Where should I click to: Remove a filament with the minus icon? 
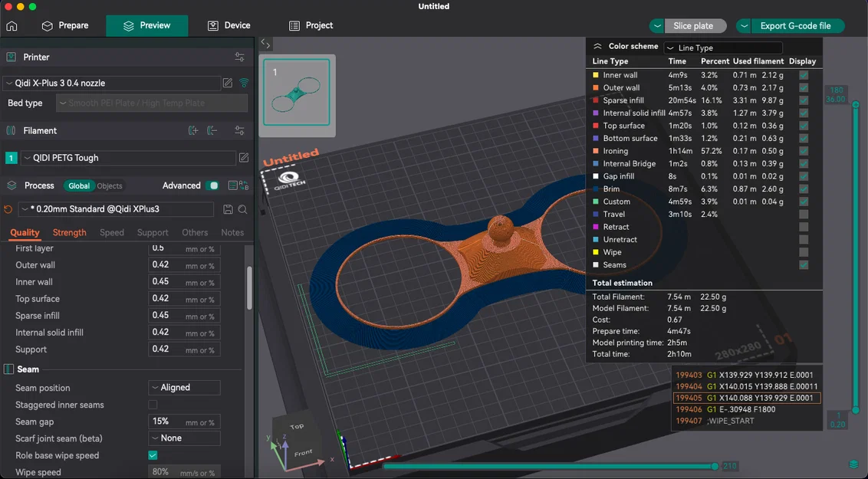click(x=212, y=130)
